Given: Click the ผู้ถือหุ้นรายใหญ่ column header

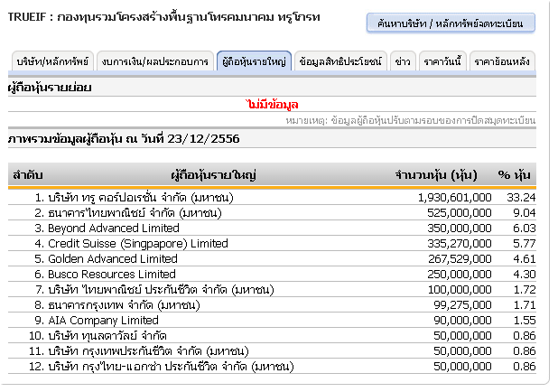Looking at the screenshot, I should [213, 175].
